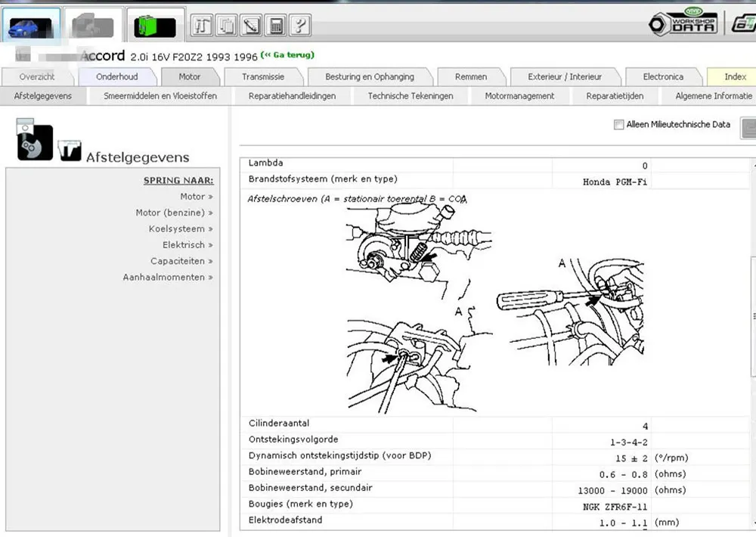Click the Ontstekingsvolgorde row label
756x537 pixels.
point(293,439)
